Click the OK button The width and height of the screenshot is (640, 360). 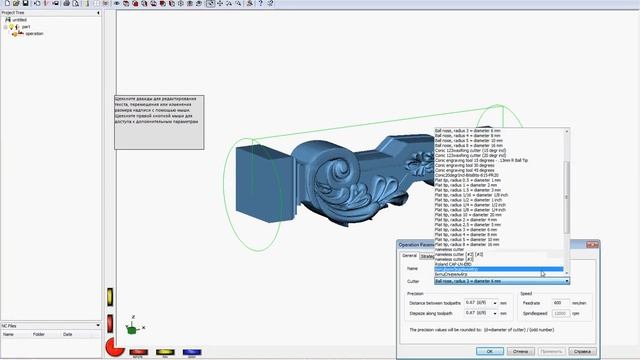490,351
